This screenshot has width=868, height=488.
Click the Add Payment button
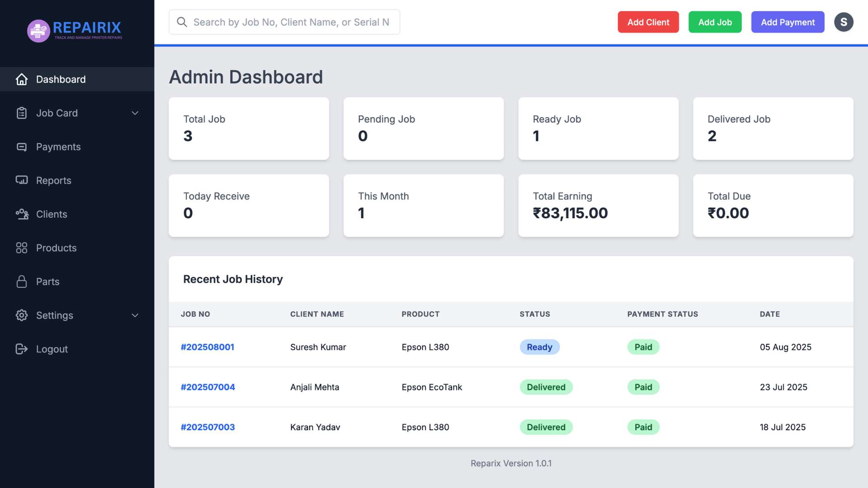click(x=787, y=22)
